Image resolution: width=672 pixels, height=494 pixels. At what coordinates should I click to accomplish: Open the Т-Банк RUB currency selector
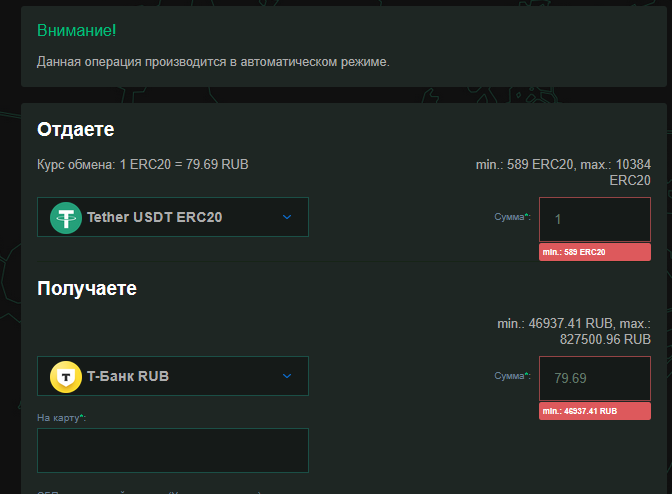click(172, 376)
